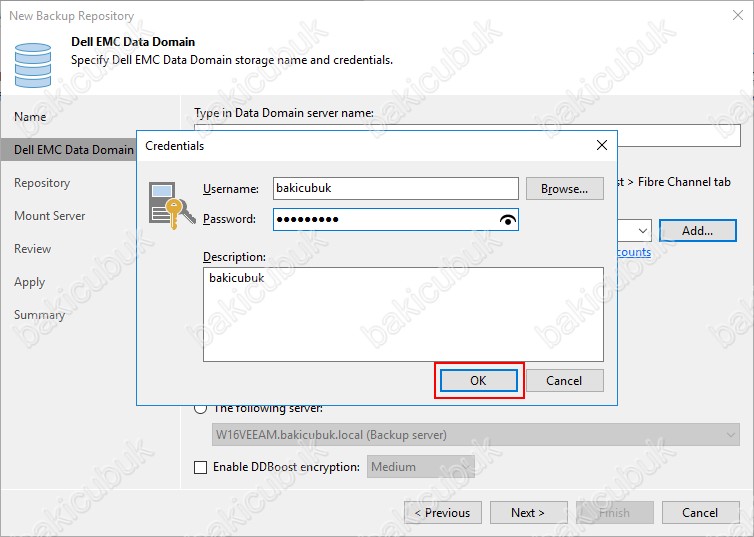Click 'Type in Data Domain server name' label
The height and width of the screenshot is (537, 754).
pyautogui.click(x=284, y=113)
